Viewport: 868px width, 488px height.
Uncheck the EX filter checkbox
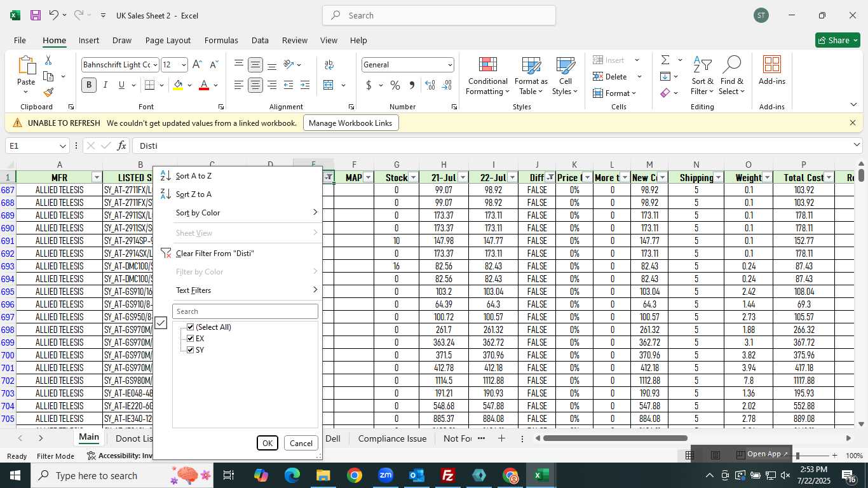coord(190,339)
